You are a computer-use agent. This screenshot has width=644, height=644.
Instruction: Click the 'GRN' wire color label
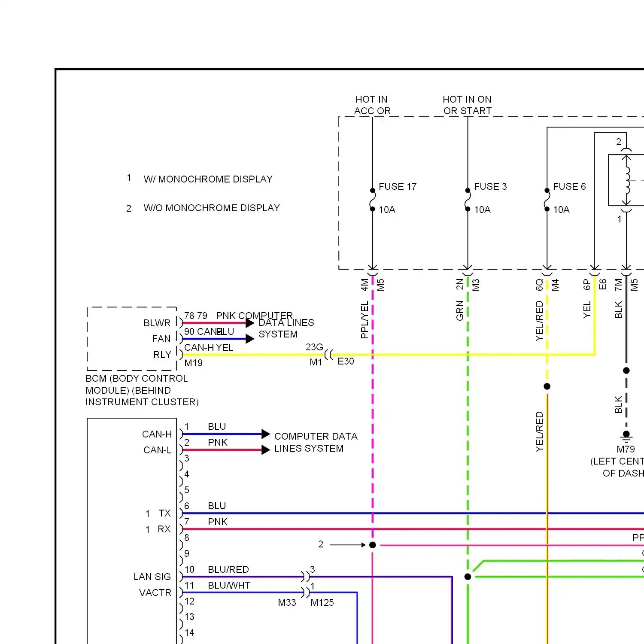(x=460, y=311)
